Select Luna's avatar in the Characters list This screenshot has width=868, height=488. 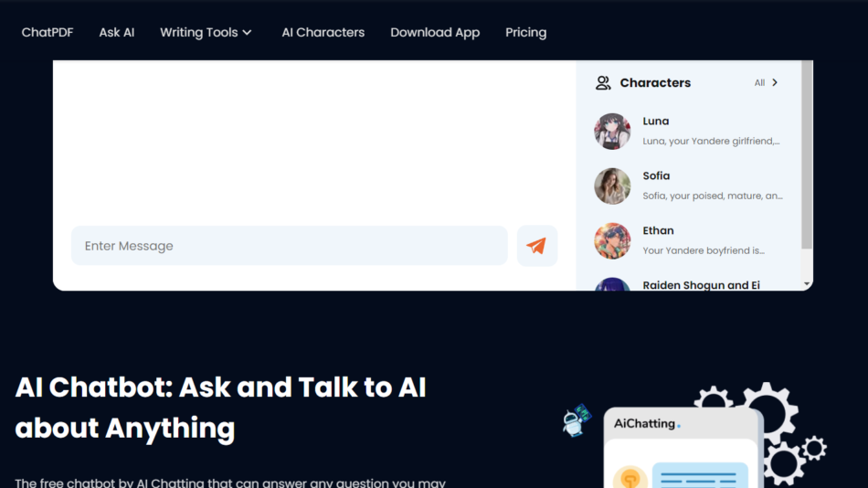point(612,132)
